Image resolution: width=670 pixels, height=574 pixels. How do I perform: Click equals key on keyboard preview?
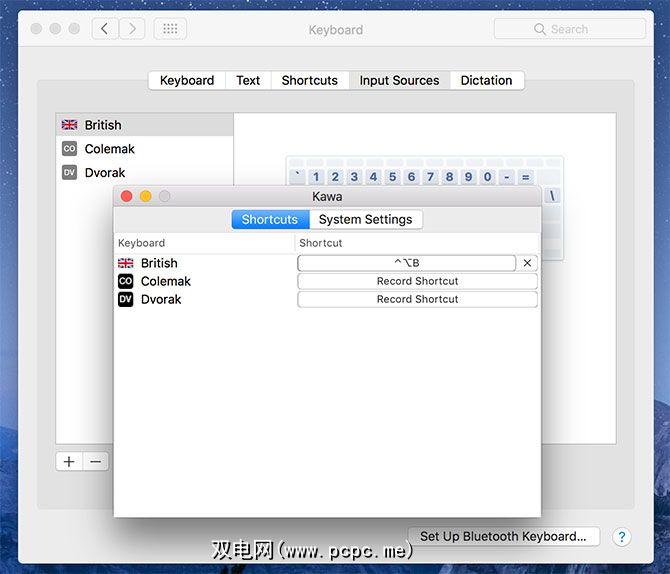pos(526,177)
